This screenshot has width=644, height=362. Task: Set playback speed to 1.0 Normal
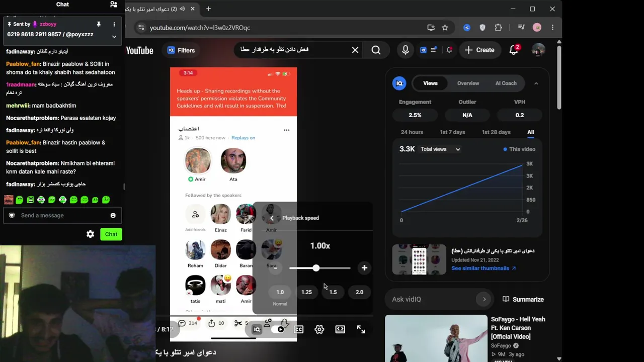coord(280,292)
